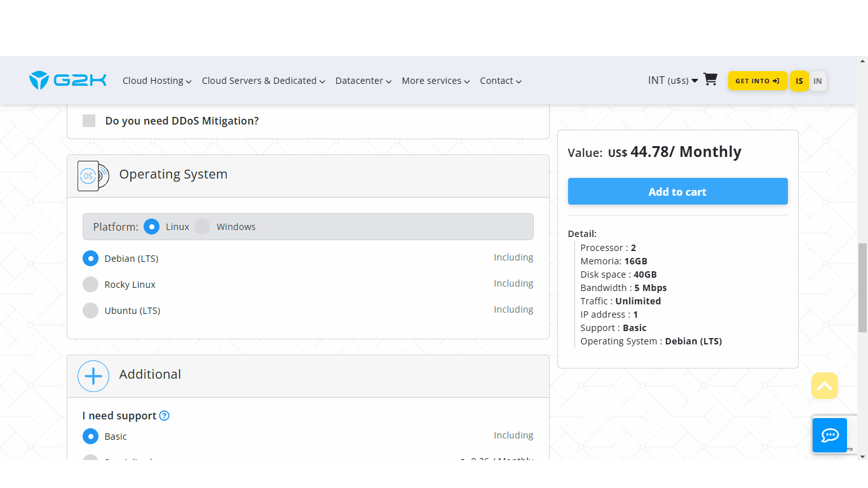Click the 'I need support' heading text
Screen dimensions: 868x488
click(119, 416)
